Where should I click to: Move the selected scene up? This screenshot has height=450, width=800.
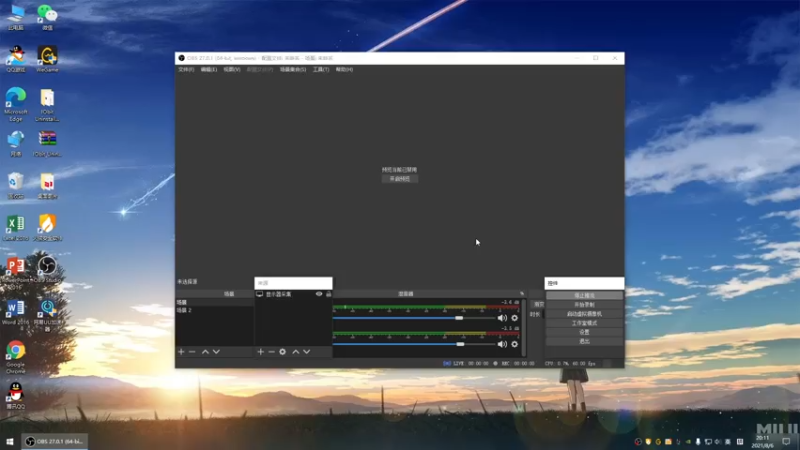point(205,352)
